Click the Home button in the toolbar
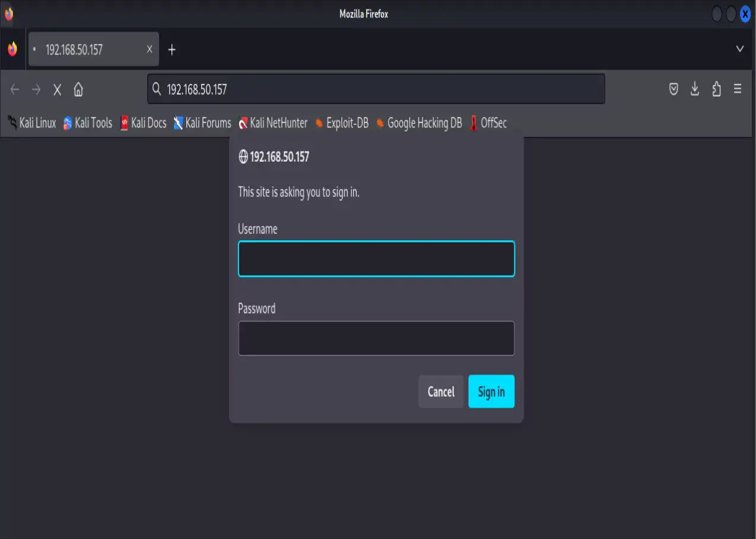Viewport: 756px width, 539px height. [79, 89]
